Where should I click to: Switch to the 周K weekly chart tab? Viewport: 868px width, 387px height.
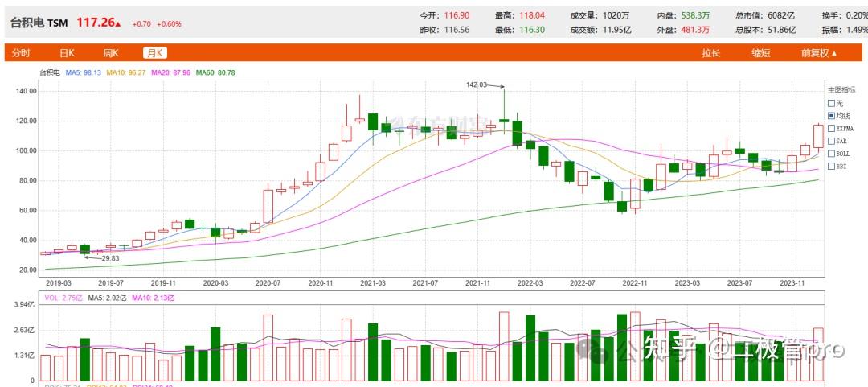tap(111, 53)
